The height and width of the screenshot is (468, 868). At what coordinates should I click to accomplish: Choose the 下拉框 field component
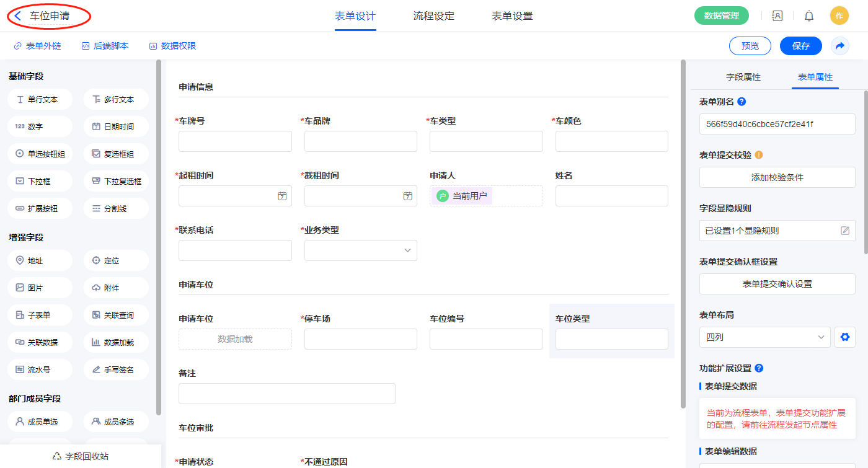[x=40, y=181]
